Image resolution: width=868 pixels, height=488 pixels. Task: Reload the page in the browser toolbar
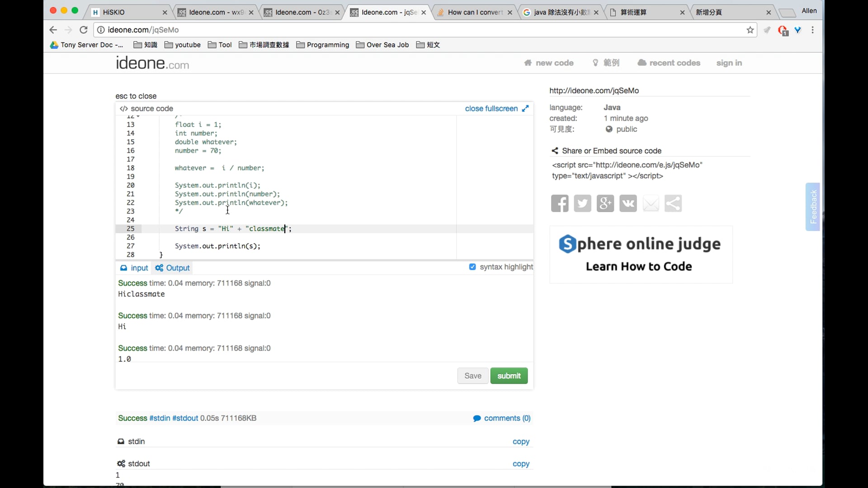(x=84, y=30)
